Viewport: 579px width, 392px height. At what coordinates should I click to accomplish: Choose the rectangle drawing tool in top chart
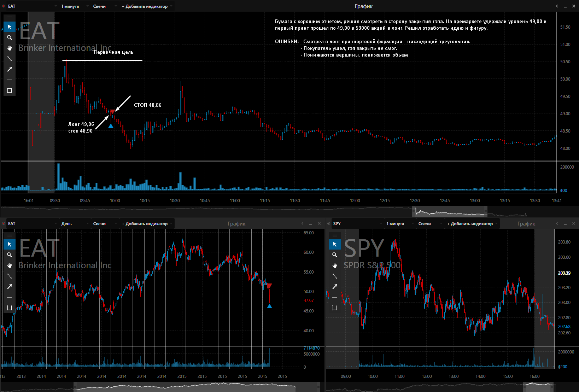pos(10,90)
